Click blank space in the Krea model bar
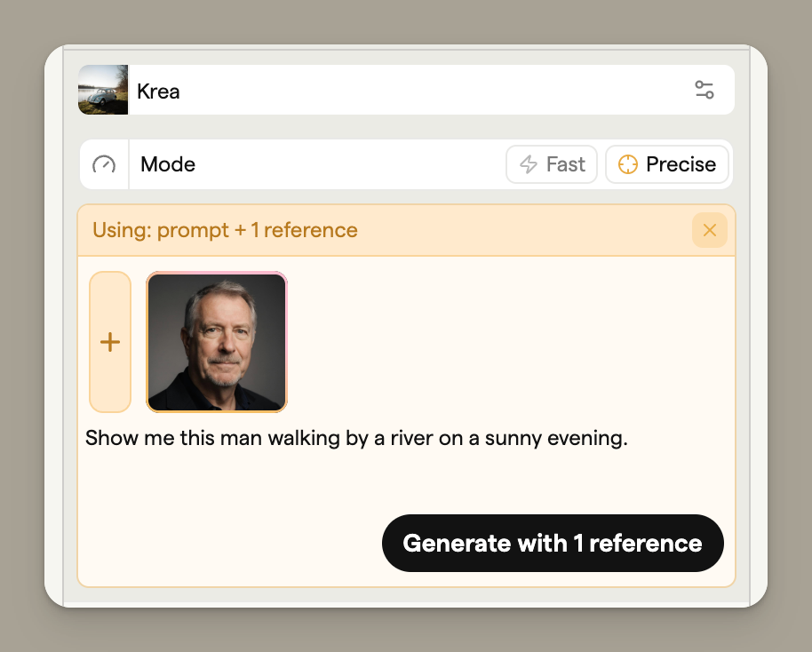Image resolution: width=812 pixels, height=652 pixels. coord(426,90)
